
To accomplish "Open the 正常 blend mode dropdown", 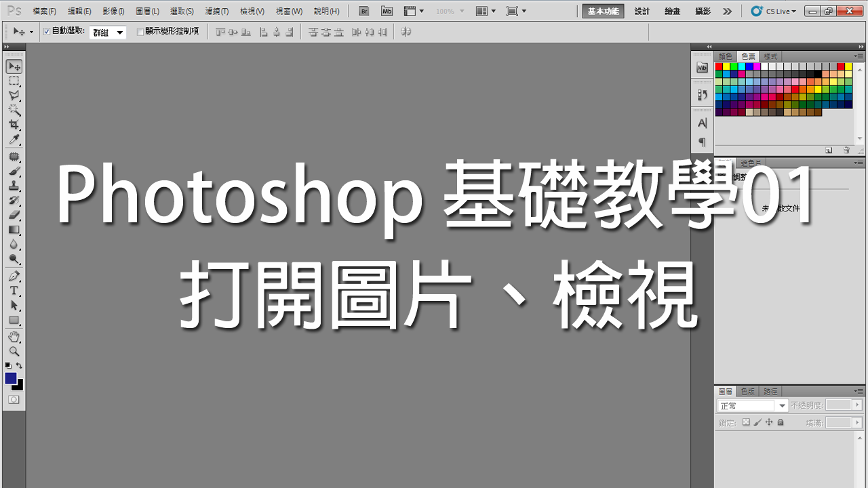I will click(753, 405).
